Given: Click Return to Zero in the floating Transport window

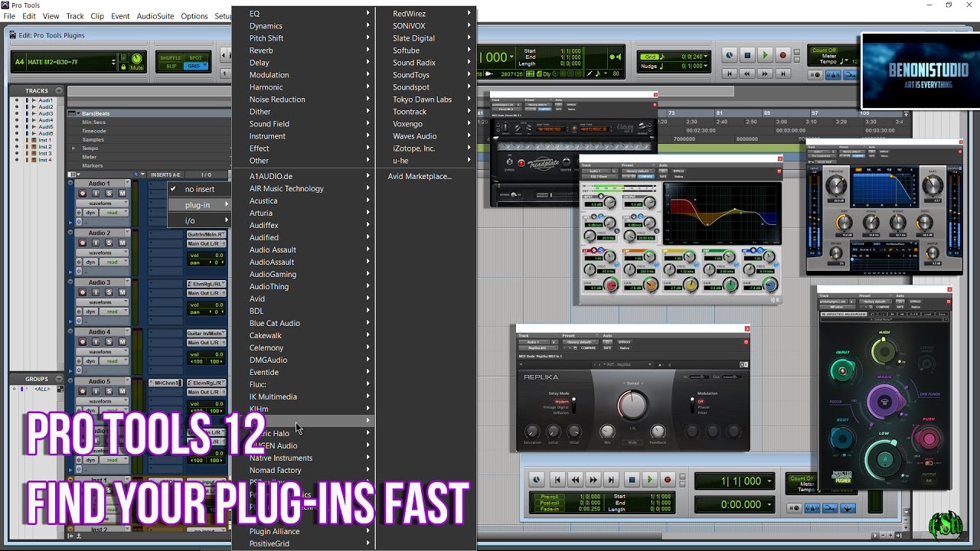Looking at the screenshot, I should [557, 480].
